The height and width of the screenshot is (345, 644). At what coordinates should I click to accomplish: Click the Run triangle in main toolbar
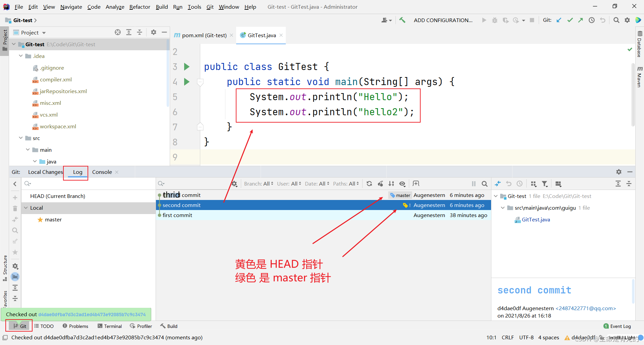click(x=484, y=20)
